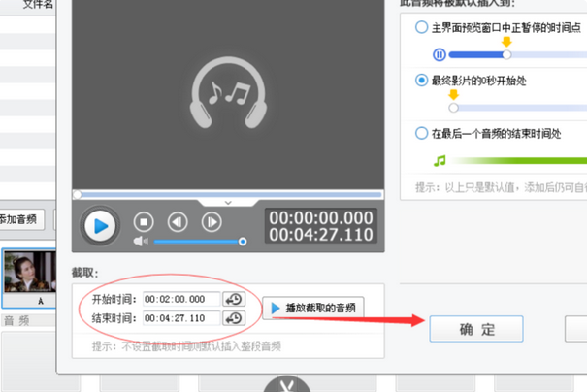This screenshot has height=392, width=587.
Task: Confirm with the 确定 button
Action: click(476, 329)
